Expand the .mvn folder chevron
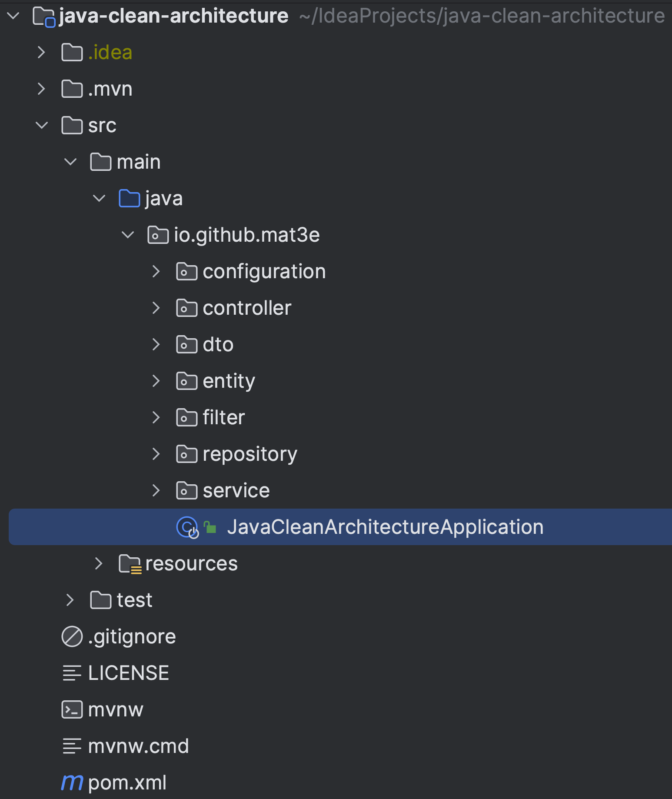The height and width of the screenshot is (799, 672). [x=41, y=89]
